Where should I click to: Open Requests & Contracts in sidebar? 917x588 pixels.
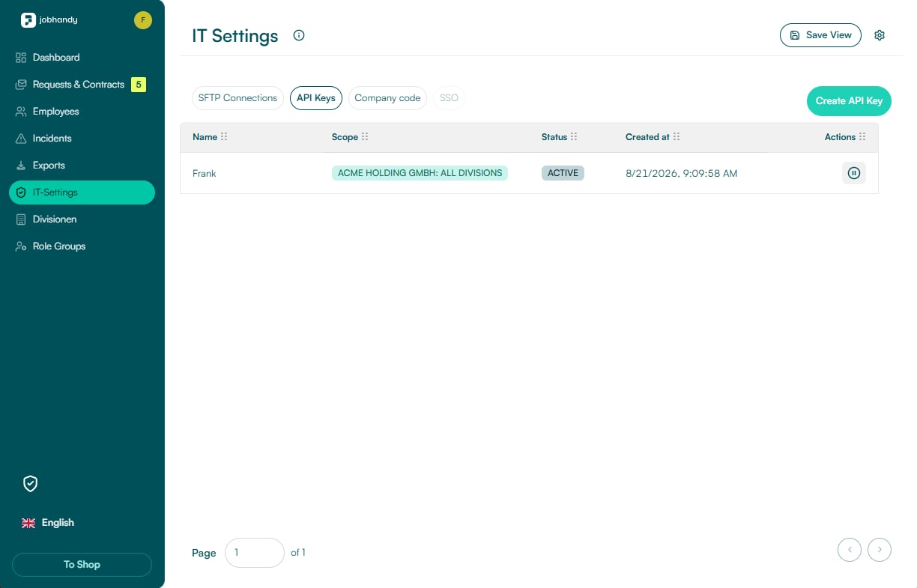click(x=82, y=85)
